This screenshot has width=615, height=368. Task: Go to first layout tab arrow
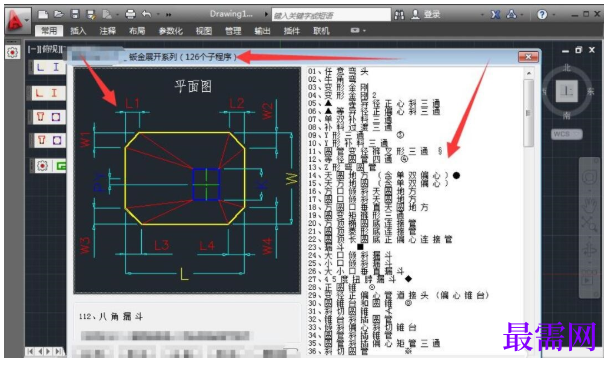pyautogui.click(x=30, y=351)
